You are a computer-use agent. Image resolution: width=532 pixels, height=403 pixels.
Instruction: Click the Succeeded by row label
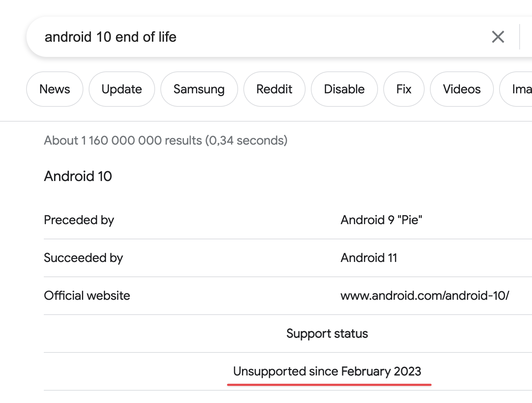point(83,258)
